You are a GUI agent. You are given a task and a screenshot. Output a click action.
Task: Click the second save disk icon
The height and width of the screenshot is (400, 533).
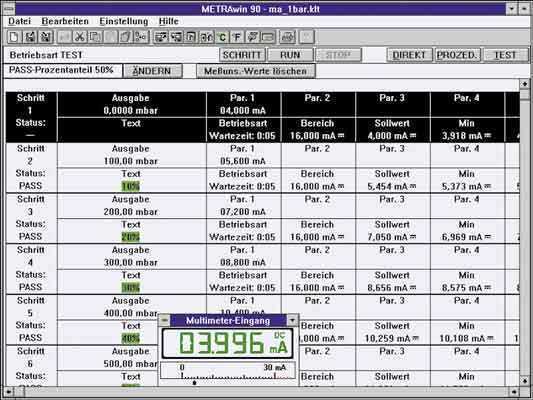pos(45,37)
